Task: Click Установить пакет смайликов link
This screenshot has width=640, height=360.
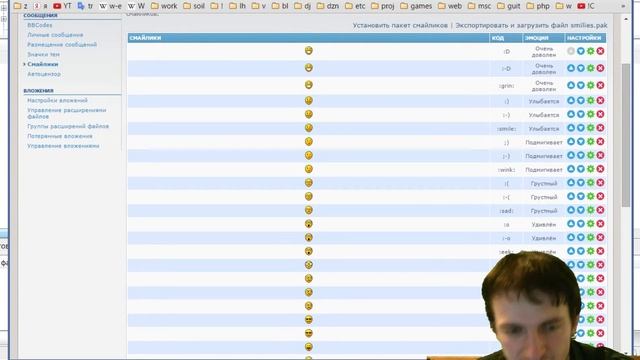Action: tap(400, 25)
